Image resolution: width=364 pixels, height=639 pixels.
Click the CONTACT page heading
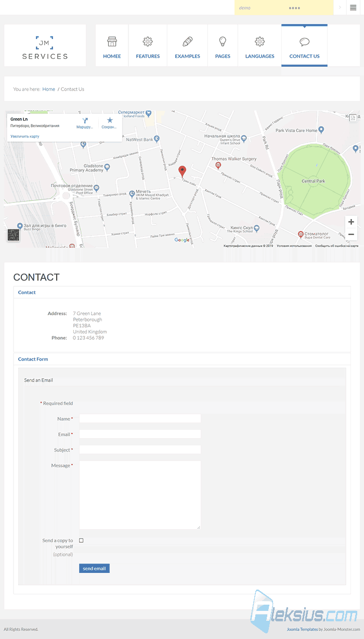coord(36,277)
